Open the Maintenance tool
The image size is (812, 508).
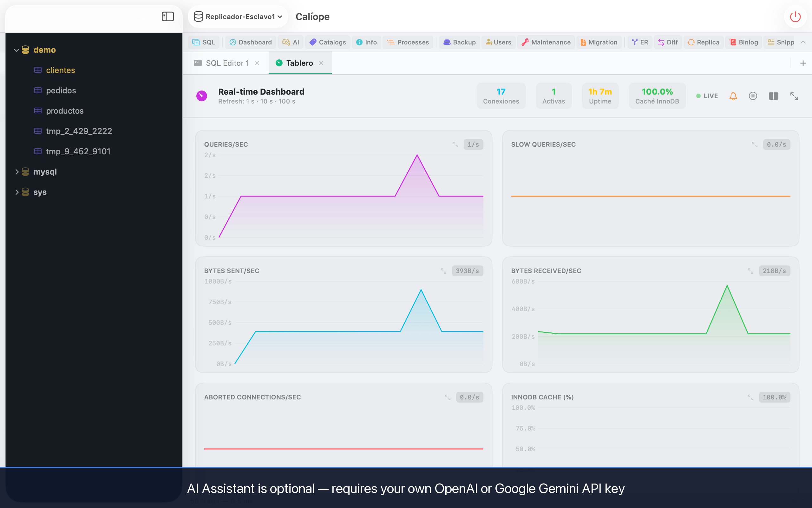point(546,42)
